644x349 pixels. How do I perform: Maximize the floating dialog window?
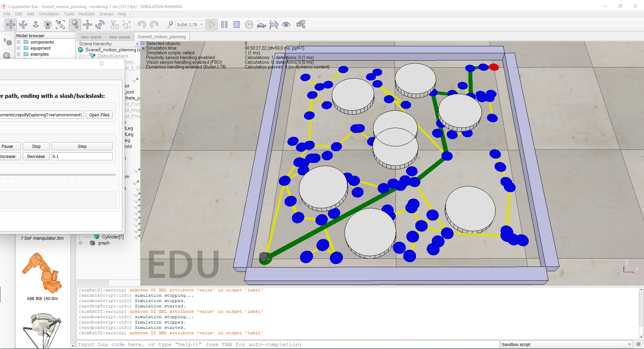click(x=102, y=63)
